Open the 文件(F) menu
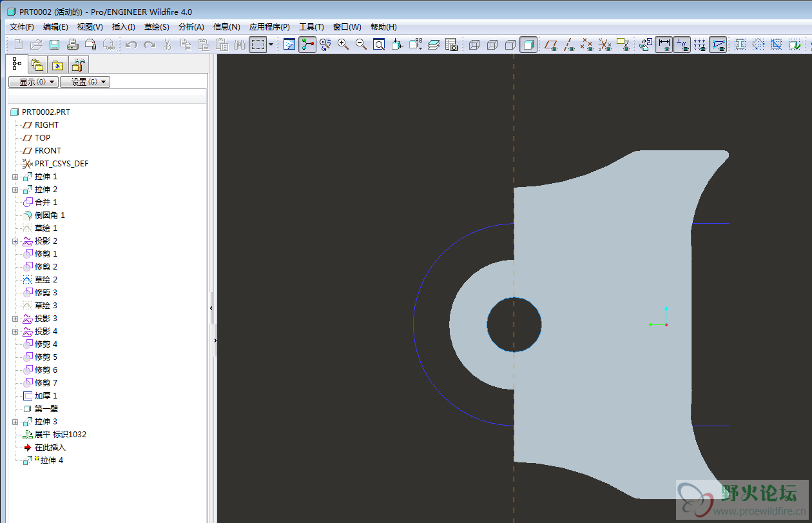Image resolution: width=812 pixels, height=523 pixels. pos(22,27)
